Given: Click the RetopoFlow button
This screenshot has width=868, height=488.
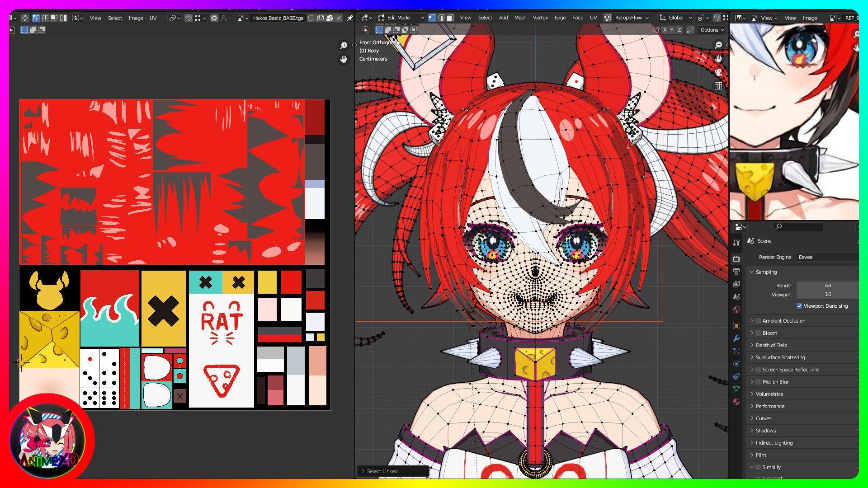Looking at the screenshot, I should click(628, 18).
